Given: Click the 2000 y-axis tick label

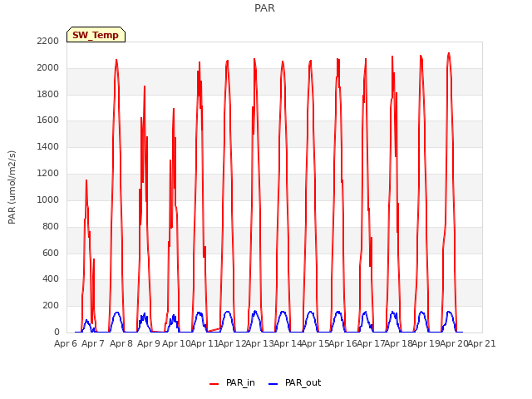Looking at the screenshot, I should (x=48, y=68).
